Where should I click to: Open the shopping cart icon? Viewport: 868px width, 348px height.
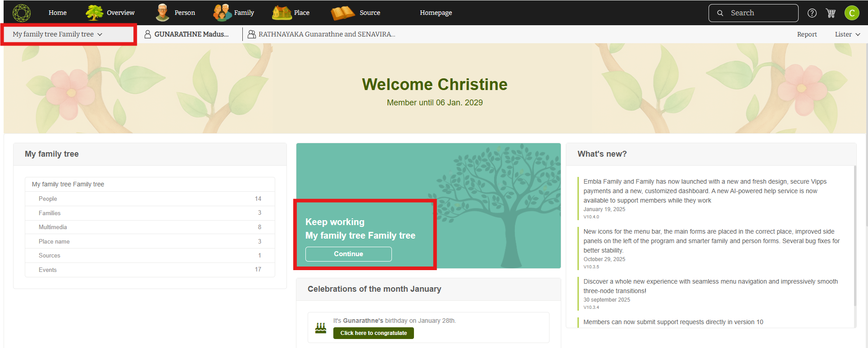point(831,13)
